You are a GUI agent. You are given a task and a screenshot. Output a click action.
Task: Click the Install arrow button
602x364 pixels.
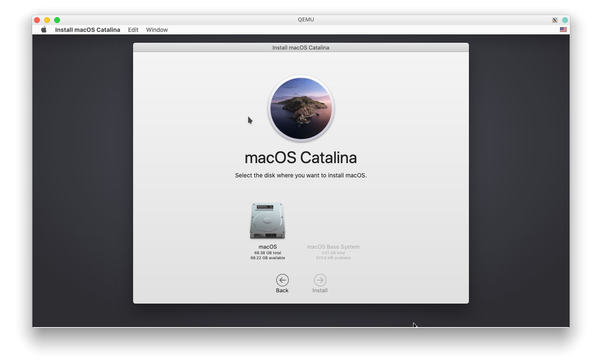click(x=320, y=280)
